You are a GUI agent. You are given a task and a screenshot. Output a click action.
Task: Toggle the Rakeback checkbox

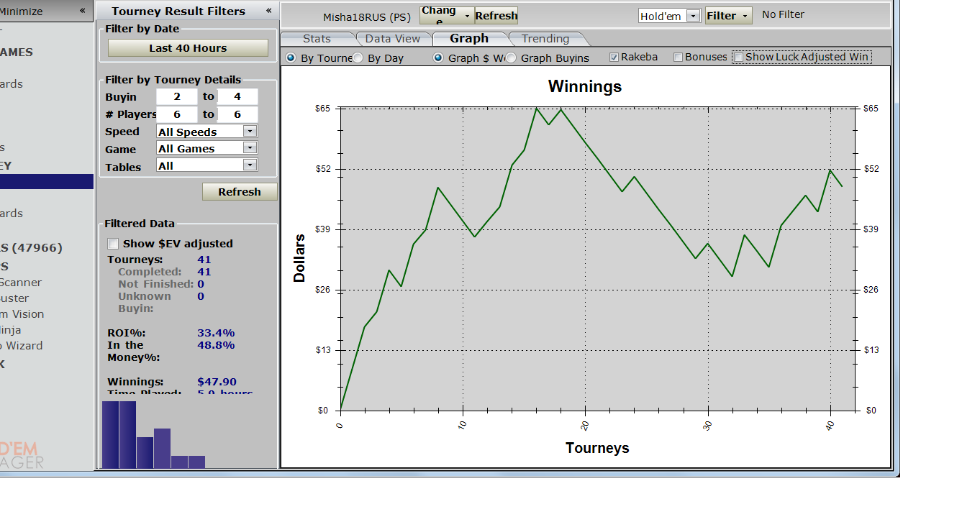(x=614, y=58)
